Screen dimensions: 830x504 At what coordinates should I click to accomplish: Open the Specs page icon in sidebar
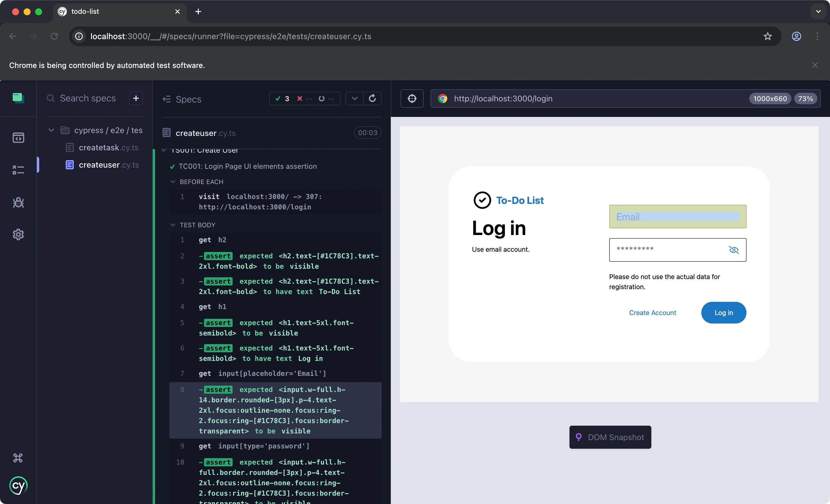coord(18,138)
